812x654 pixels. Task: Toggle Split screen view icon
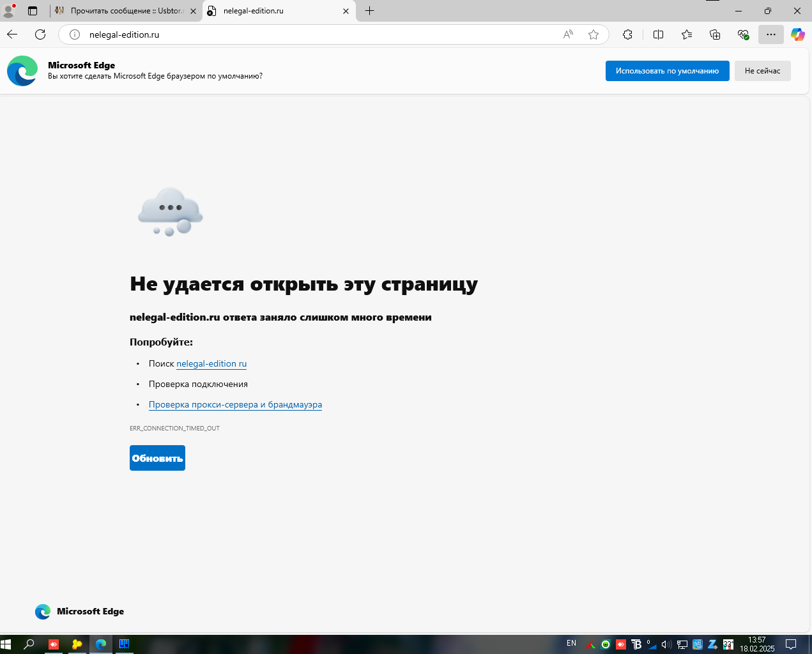point(658,34)
